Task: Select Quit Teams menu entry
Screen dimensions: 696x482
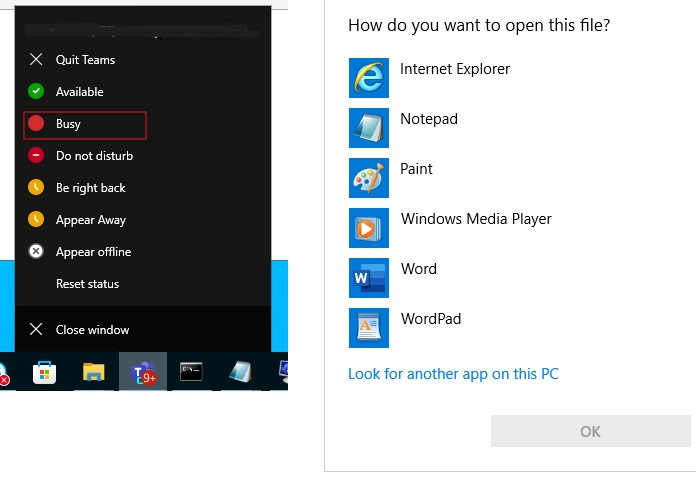Action: 143,59
